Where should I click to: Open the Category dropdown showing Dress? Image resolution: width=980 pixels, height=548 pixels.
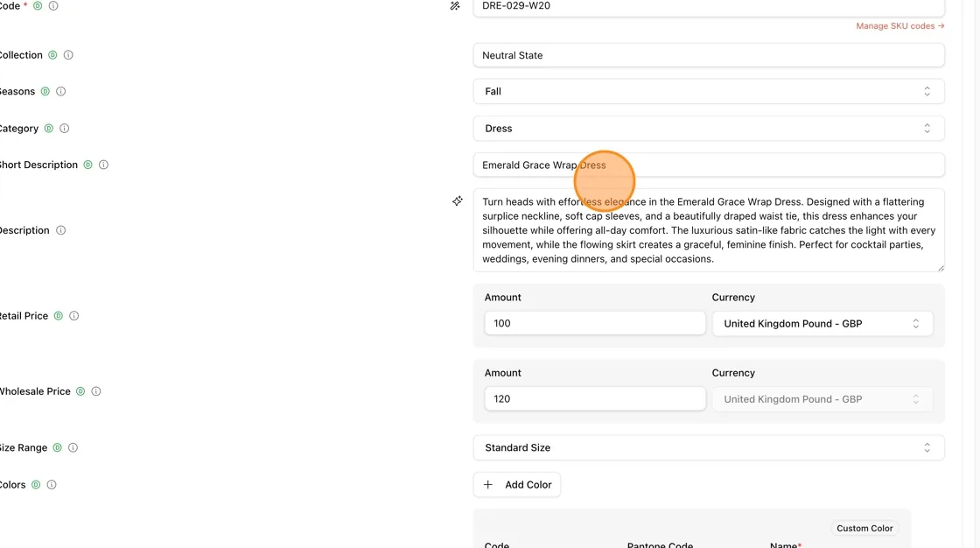pyautogui.click(x=709, y=128)
